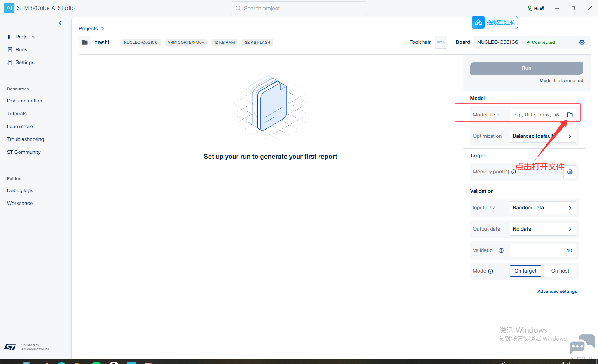598x364 pixels.
Task: Open the Workspace folder
Action: [x=20, y=204]
